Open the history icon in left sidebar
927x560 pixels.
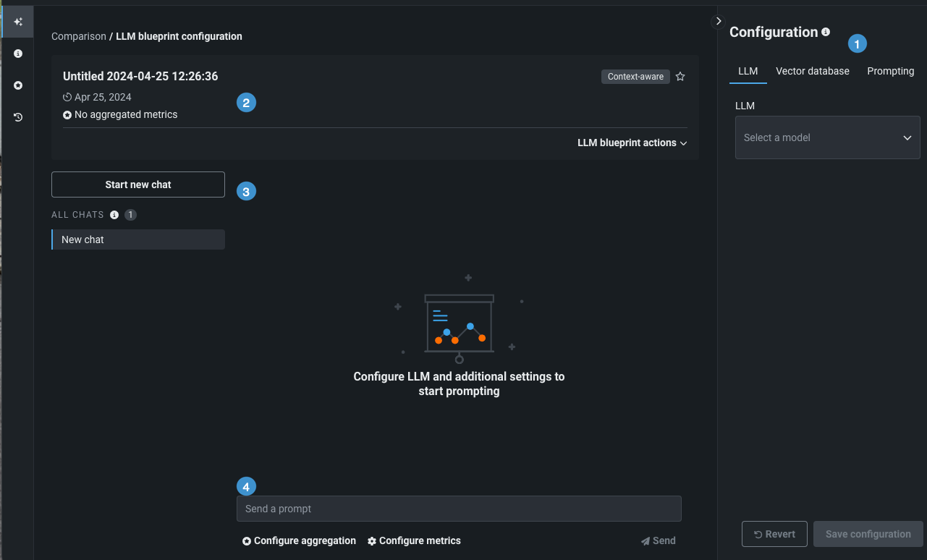(x=18, y=117)
